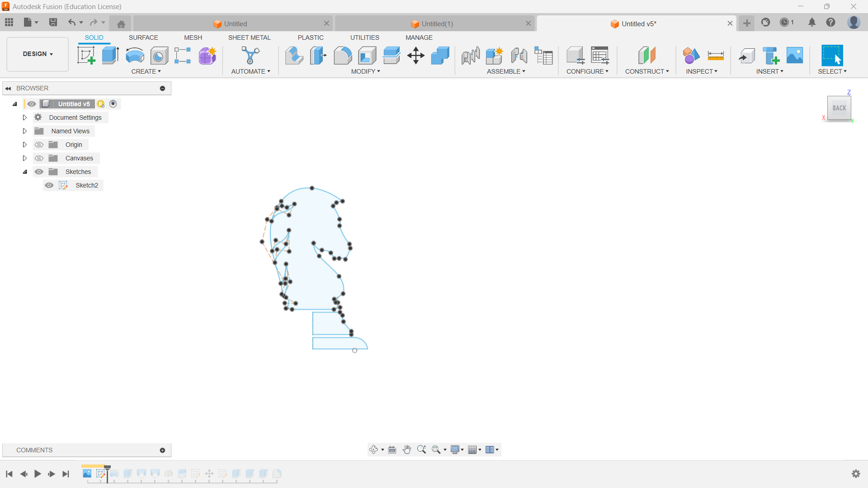868x488 pixels.
Task: Switch to the SURFACE tab
Action: [143, 38]
